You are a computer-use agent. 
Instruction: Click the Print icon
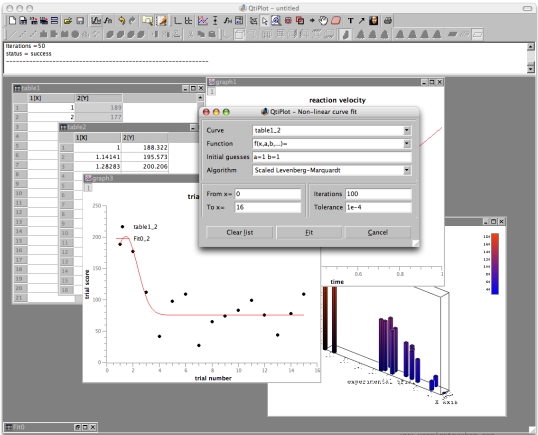[388, 21]
